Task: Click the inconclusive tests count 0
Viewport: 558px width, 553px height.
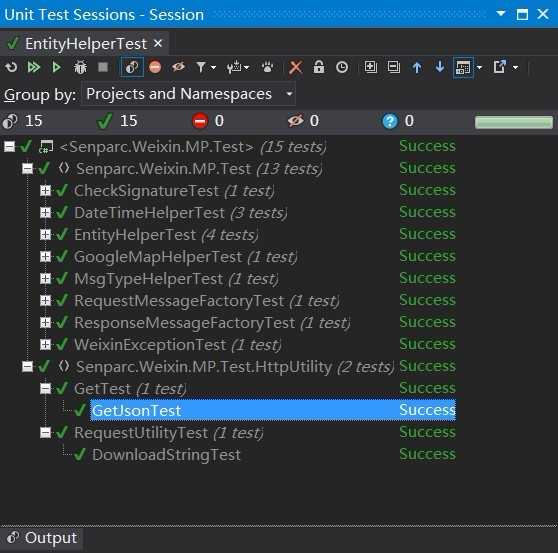Action: pos(409,121)
